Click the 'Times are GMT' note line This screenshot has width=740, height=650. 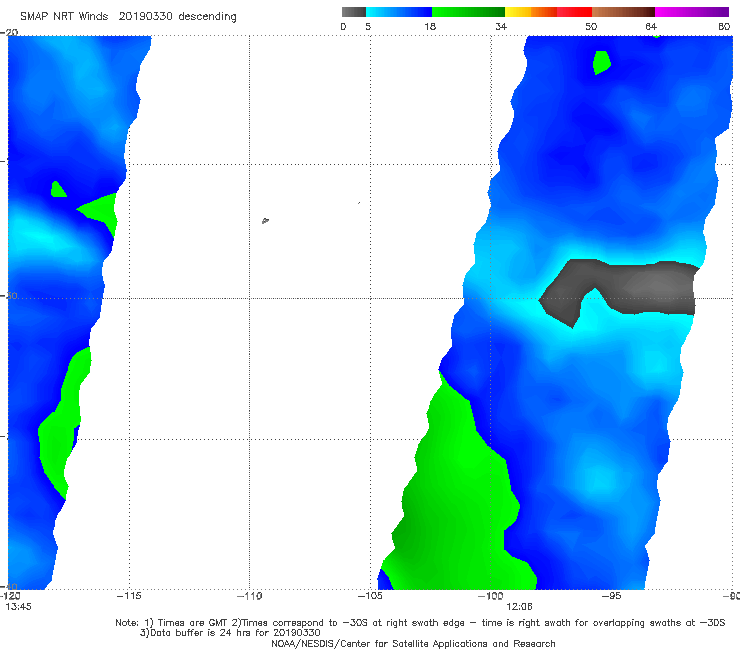click(x=420, y=623)
